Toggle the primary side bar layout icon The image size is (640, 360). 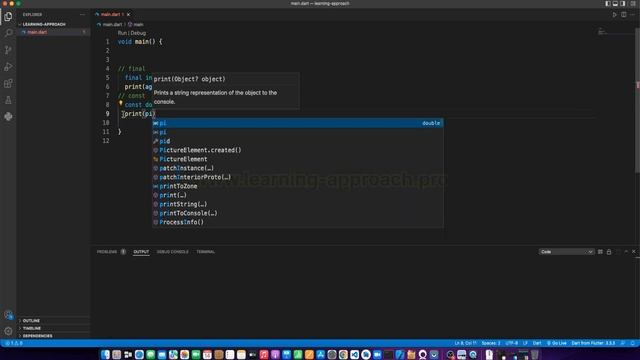pyautogui.click(x=607, y=3)
